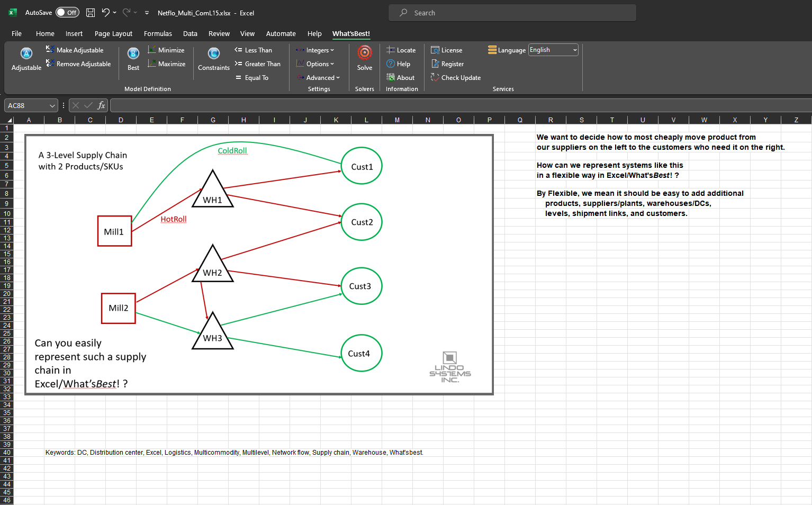812x505 pixels.
Task: Expand the Integers dropdown
Action: click(x=315, y=50)
